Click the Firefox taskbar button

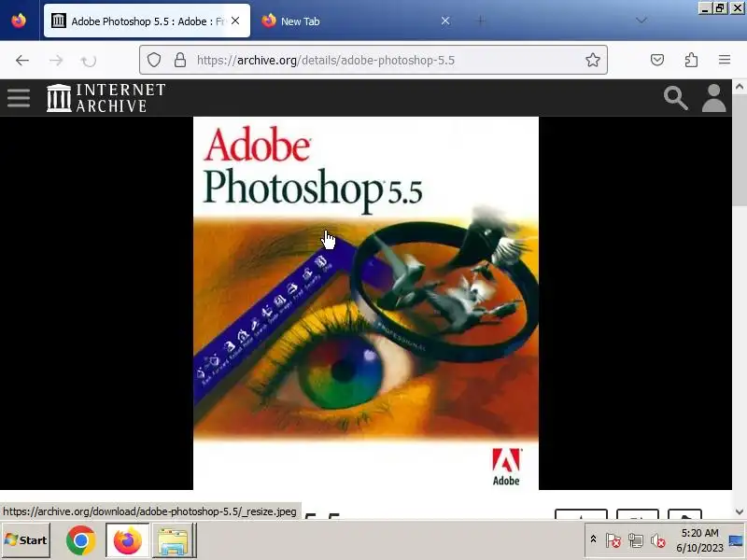point(128,540)
